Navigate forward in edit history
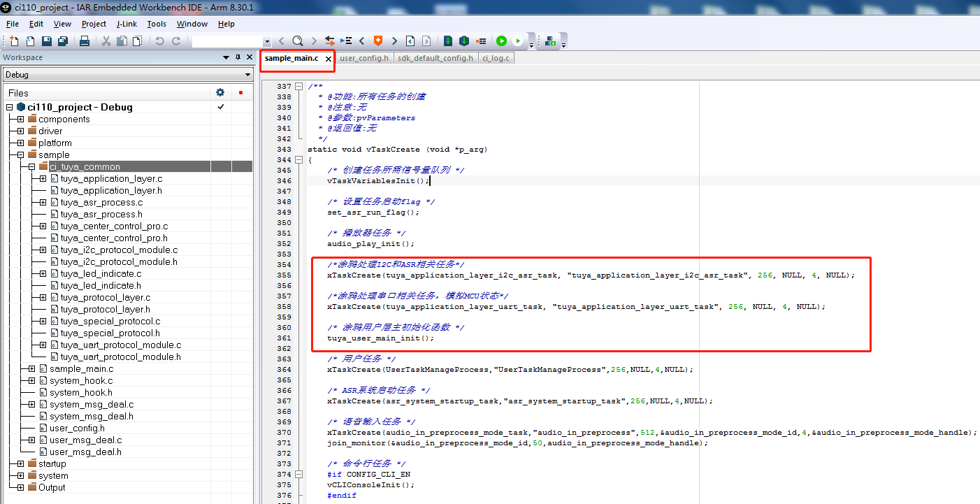 (426, 41)
